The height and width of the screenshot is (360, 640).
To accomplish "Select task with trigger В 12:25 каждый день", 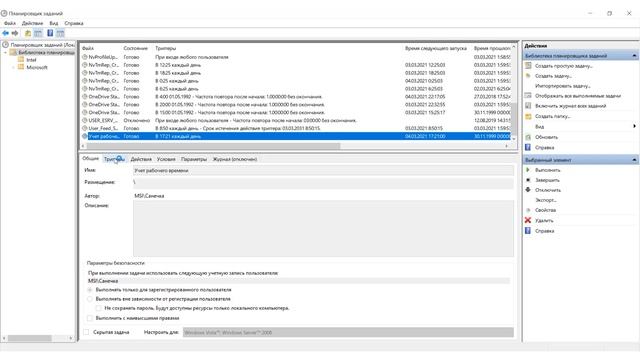I will point(296,65).
